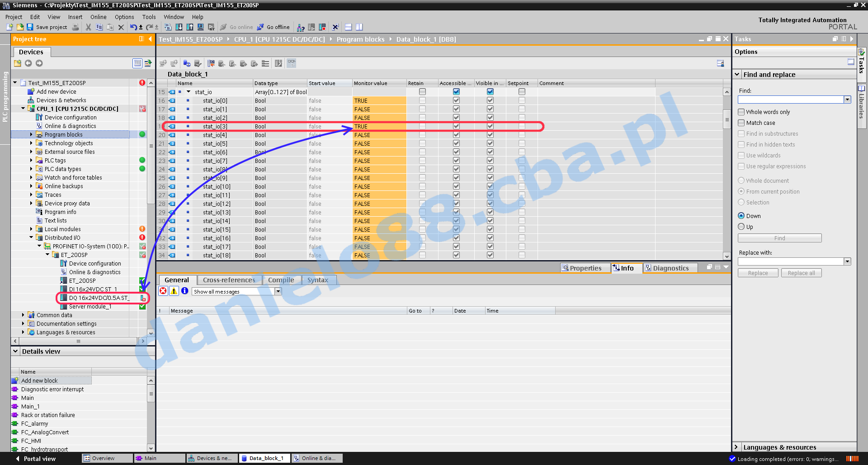
Task: Switch to the Compile tab
Action: [281, 280]
